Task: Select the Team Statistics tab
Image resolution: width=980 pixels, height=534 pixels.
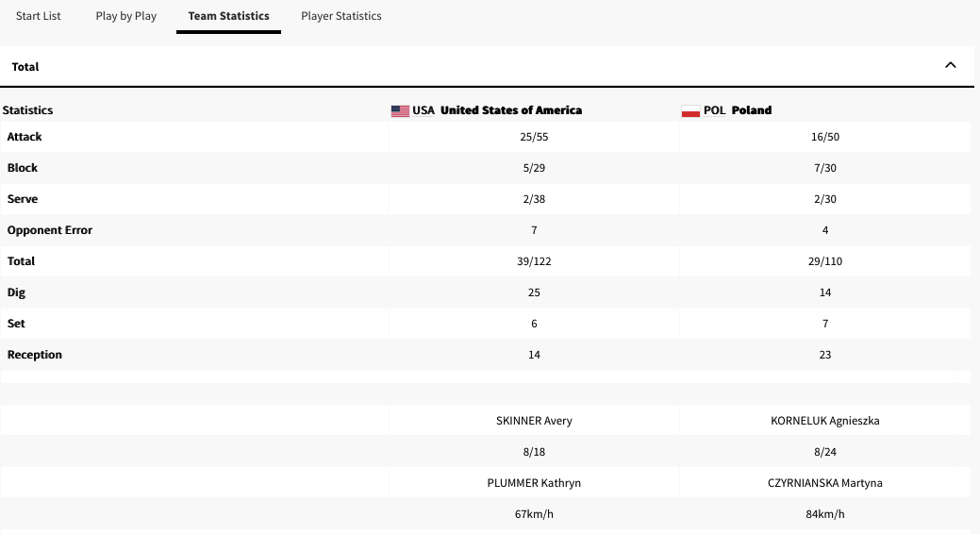Action: click(x=228, y=16)
